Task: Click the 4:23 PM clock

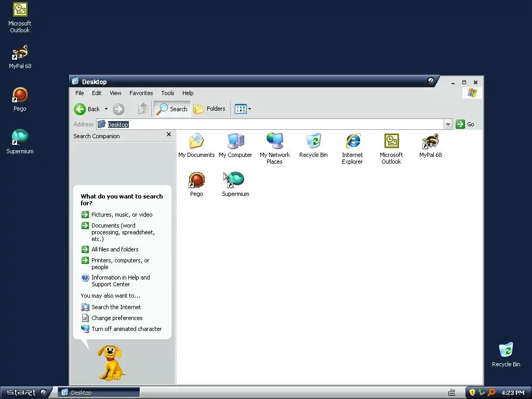Action: 513,393
